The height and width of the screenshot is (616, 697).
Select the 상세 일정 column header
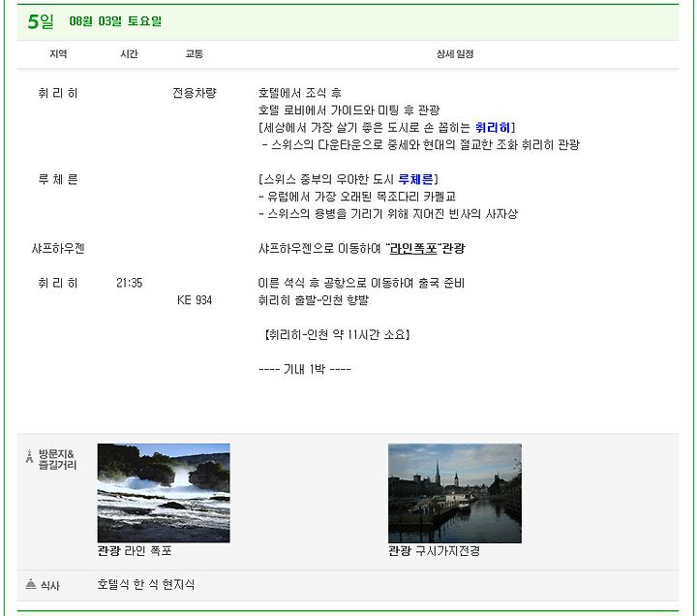[455, 54]
